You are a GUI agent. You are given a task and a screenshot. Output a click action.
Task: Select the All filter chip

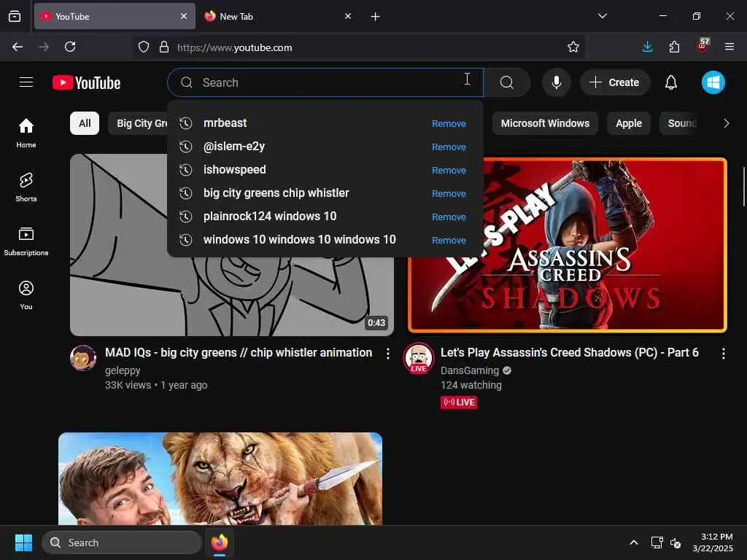click(x=85, y=123)
